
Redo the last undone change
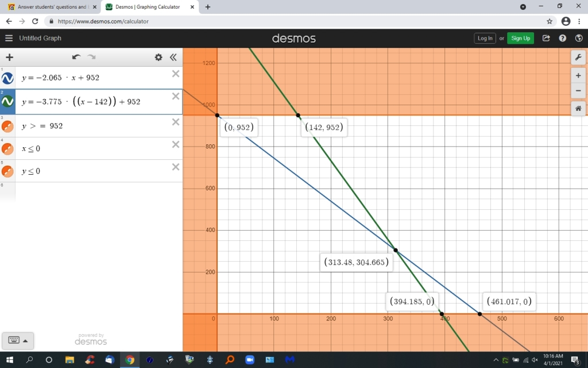click(x=91, y=57)
